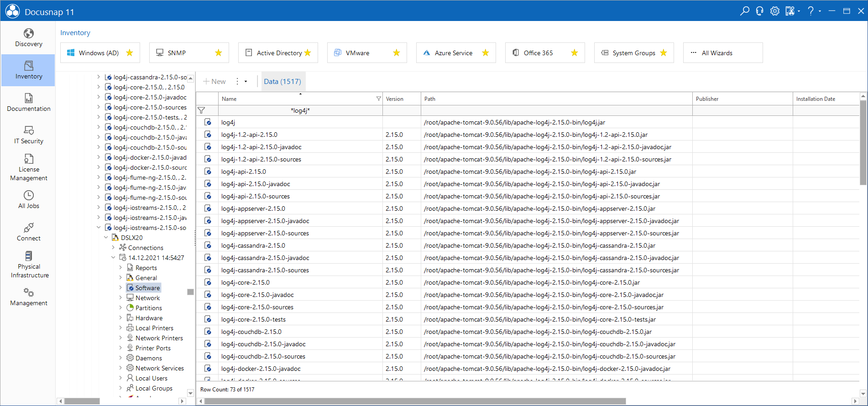This screenshot has height=406, width=868.
Task: Click the filter funnel icon in filter row
Action: 201,110
